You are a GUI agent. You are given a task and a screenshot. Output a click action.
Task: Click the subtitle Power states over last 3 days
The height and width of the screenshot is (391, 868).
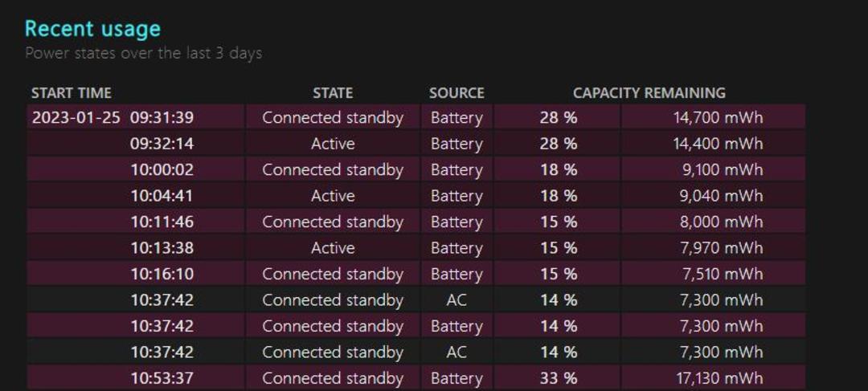click(143, 54)
